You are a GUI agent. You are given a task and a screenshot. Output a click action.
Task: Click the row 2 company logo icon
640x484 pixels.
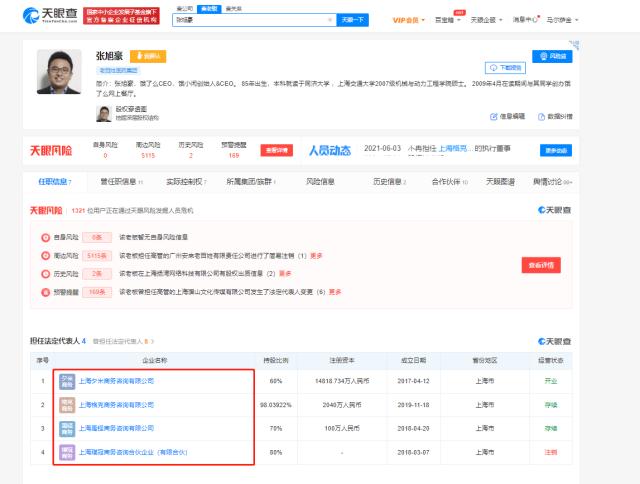click(67, 405)
